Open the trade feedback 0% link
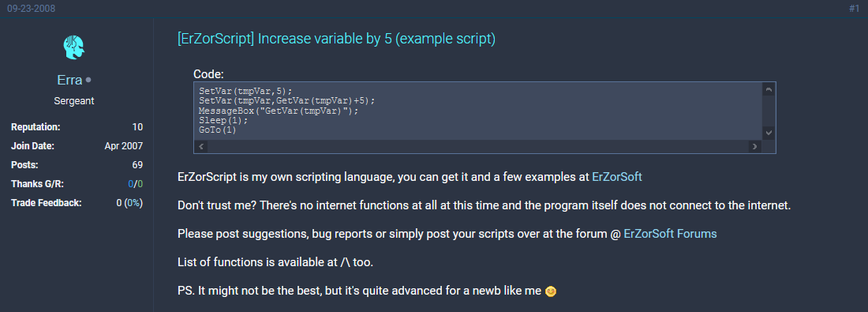 133,203
